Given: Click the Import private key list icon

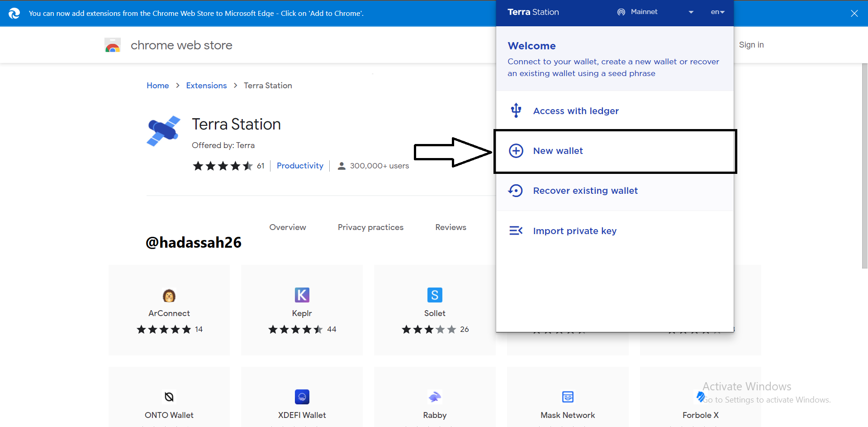Looking at the screenshot, I should (x=516, y=231).
